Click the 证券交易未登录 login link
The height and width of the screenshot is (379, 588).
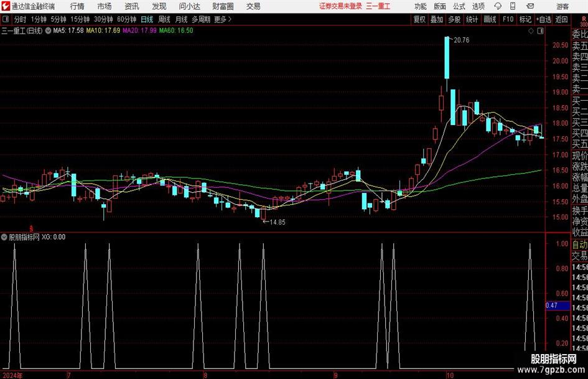pyautogui.click(x=340, y=6)
